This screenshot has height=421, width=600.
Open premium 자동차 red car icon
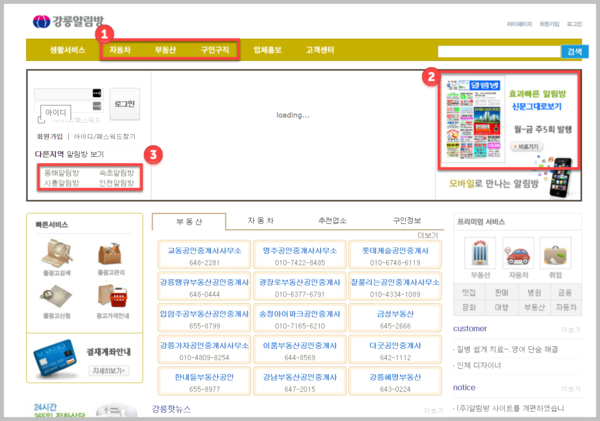518,253
